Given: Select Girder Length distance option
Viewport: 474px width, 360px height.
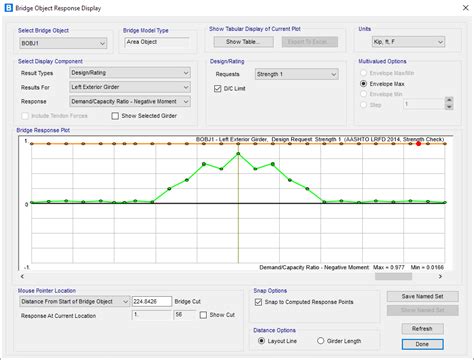Looking at the screenshot, I should pyautogui.click(x=321, y=341).
